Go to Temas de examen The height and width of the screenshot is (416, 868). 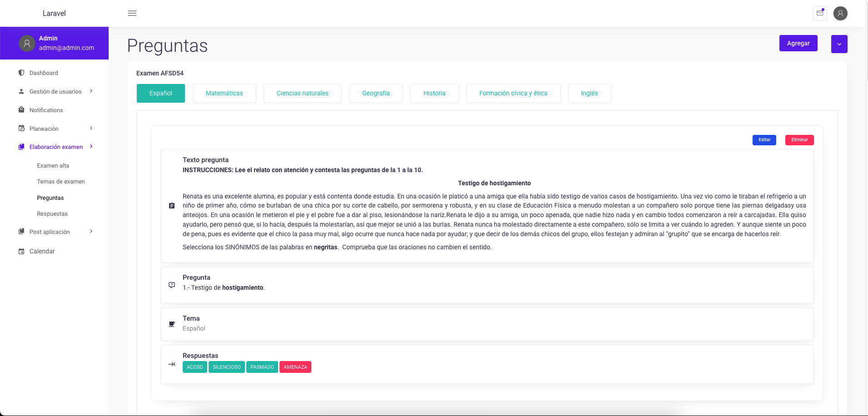[x=61, y=182]
